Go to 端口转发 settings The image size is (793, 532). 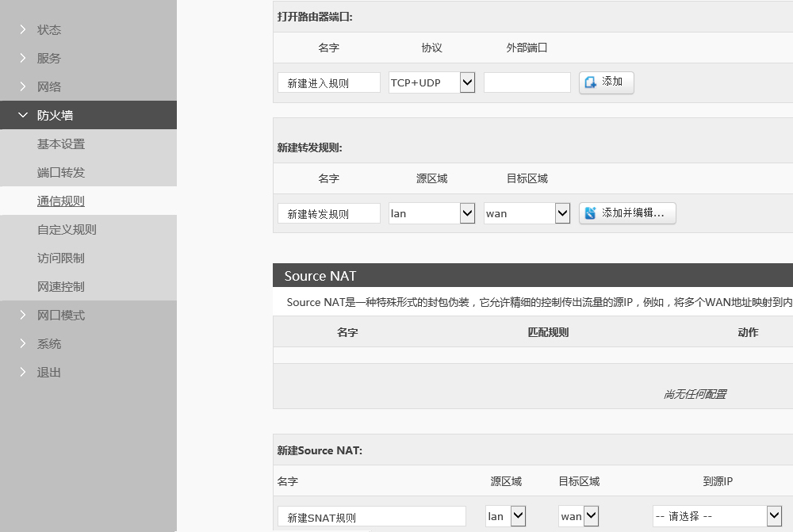click(61, 172)
